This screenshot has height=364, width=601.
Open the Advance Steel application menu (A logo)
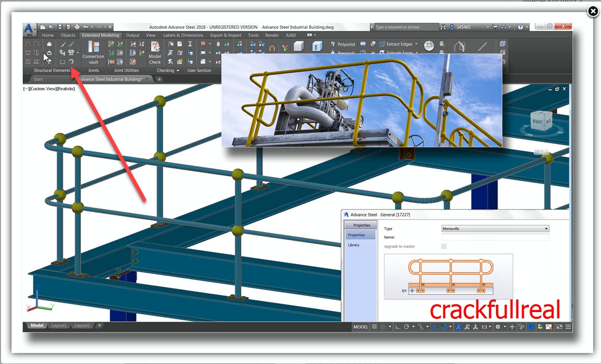pyautogui.click(x=29, y=30)
